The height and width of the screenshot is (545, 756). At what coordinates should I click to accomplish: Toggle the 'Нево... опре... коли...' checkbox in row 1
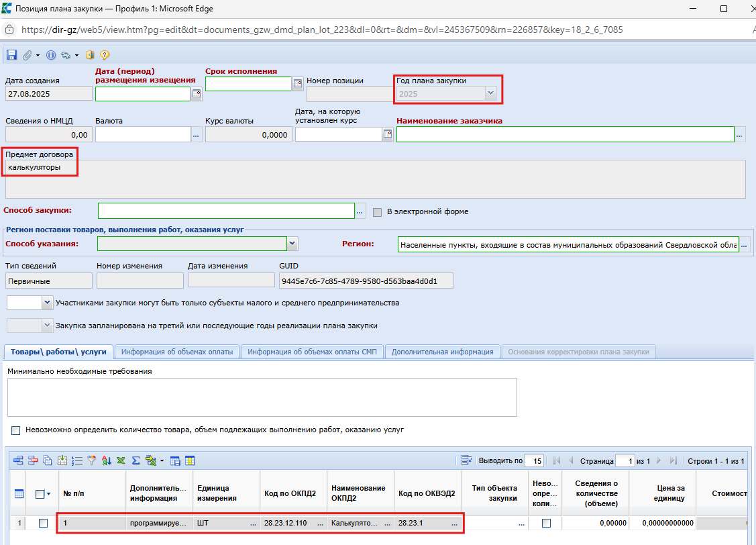coord(546,523)
